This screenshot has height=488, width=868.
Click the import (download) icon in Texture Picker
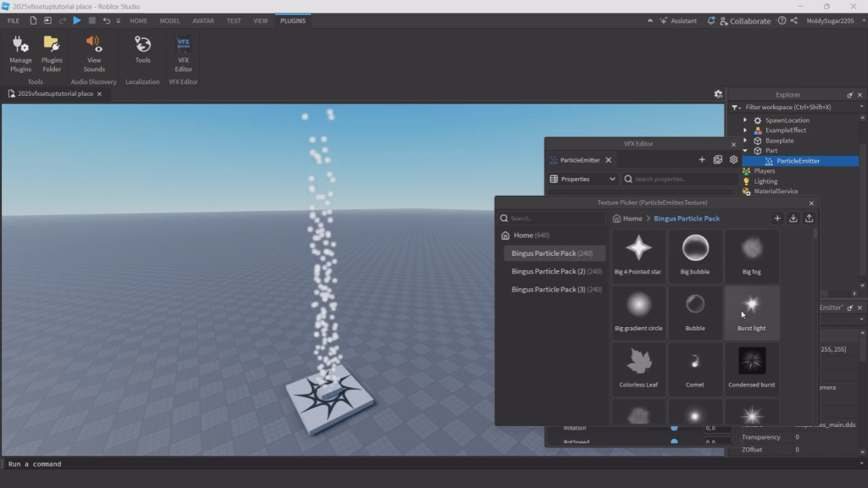click(793, 218)
